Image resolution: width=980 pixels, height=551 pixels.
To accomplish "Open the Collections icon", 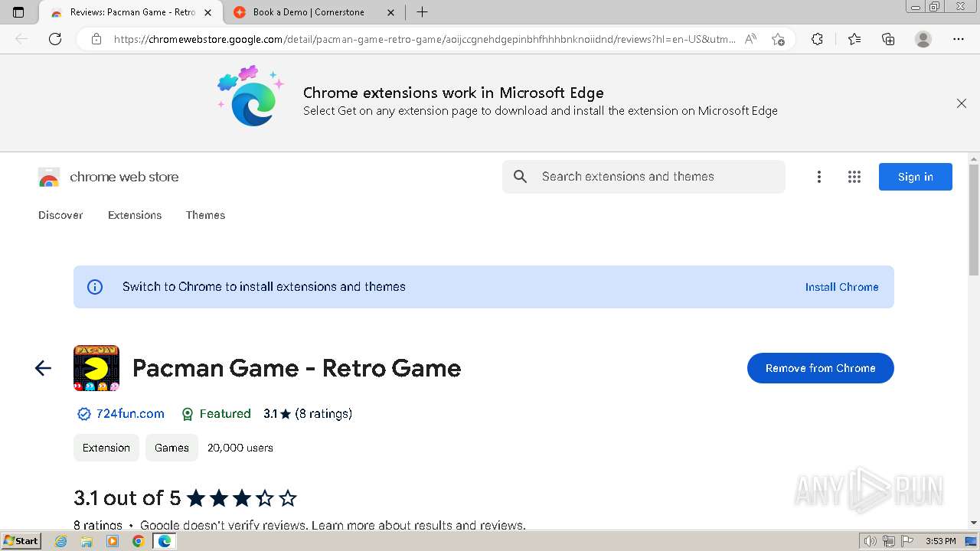I will tap(888, 39).
